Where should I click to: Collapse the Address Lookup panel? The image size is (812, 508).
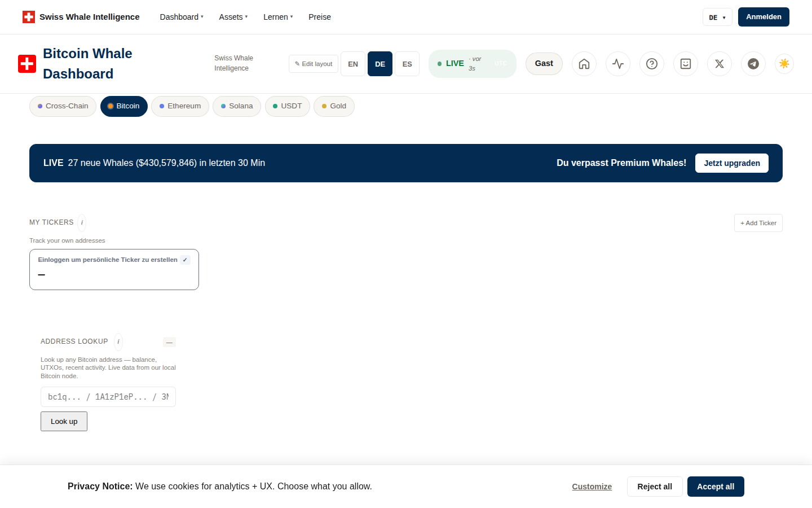[x=169, y=342]
